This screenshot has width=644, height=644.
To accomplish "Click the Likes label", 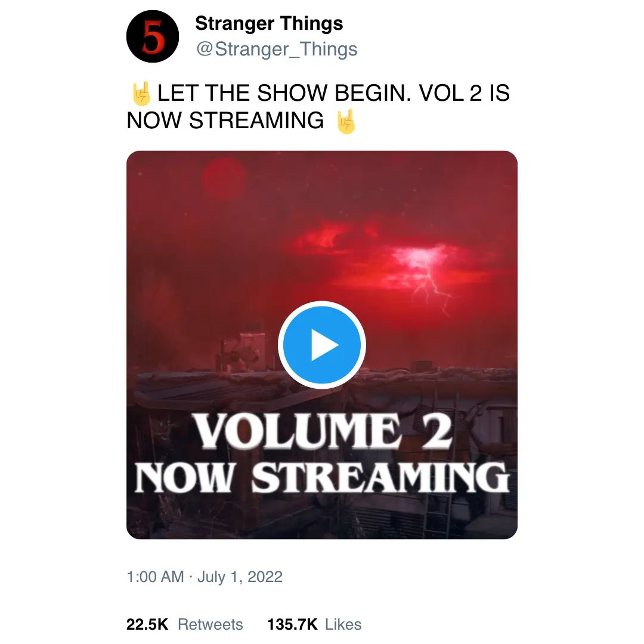I will pos(343,624).
